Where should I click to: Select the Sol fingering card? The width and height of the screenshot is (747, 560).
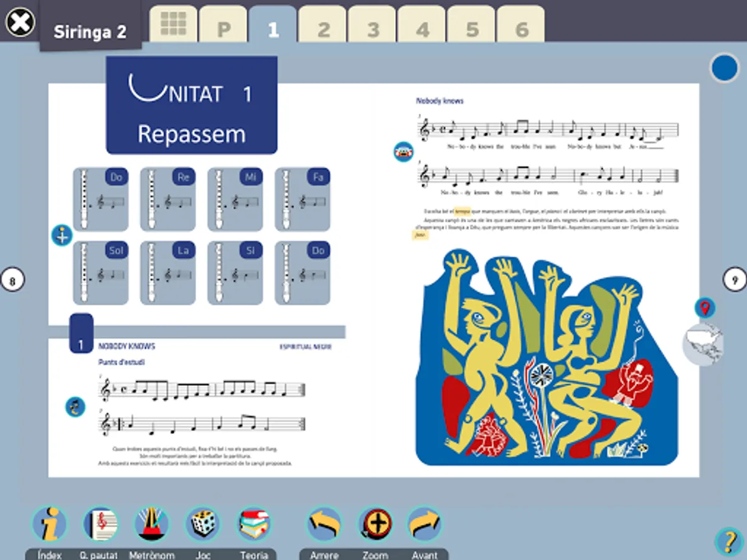(x=101, y=273)
